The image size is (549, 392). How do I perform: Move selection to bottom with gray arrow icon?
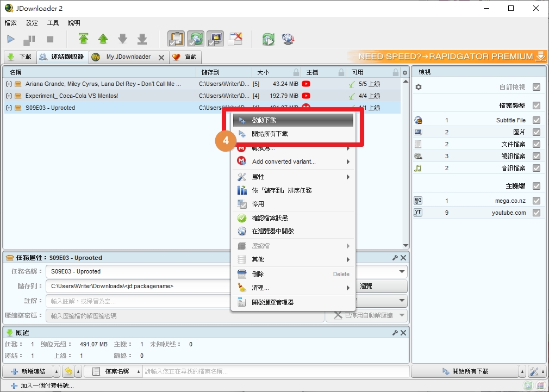pyautogui.click(x=142, y=39)
